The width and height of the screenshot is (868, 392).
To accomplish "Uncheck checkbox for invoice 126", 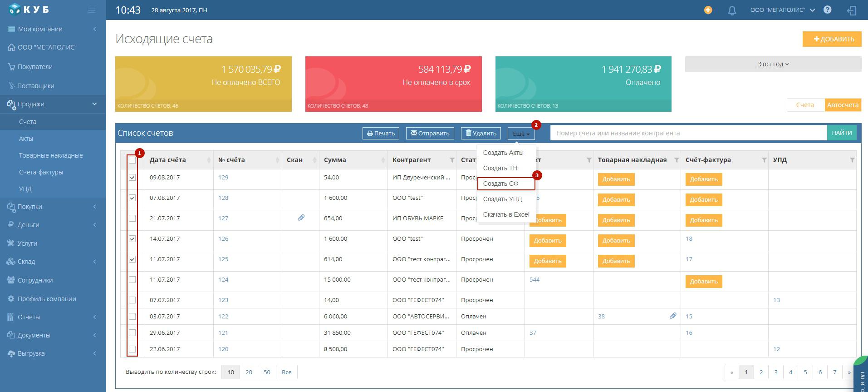I will [132, 238].
